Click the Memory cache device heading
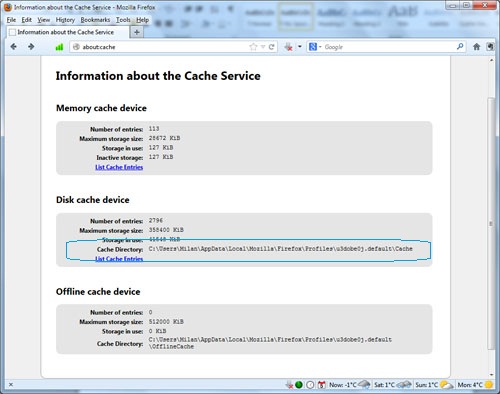Viewport: 500px width, 394px height. pyautogui.click(x=101, y=108)
